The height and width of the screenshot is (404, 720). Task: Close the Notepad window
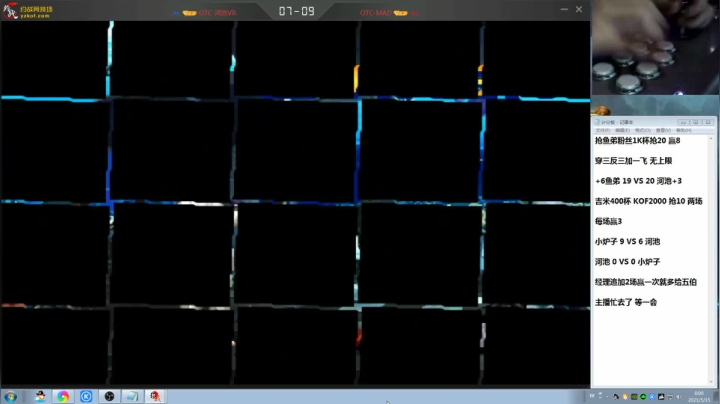708,122
